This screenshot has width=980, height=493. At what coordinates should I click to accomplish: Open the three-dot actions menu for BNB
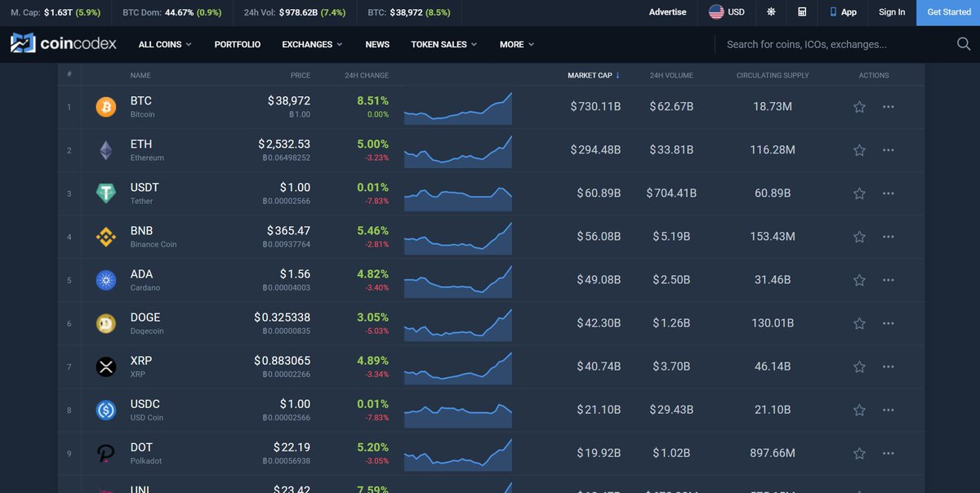(x=889, y=237)
